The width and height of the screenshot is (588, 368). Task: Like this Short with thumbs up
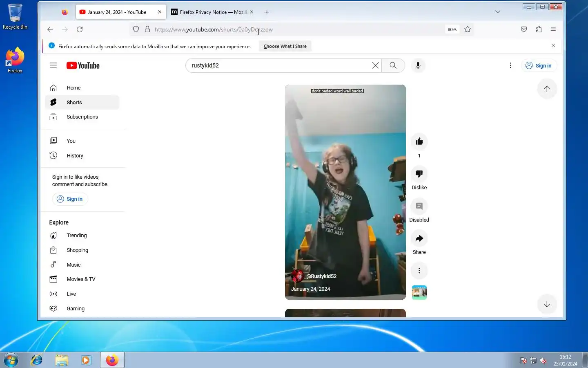pyautogui.click(x=419, y=141)
